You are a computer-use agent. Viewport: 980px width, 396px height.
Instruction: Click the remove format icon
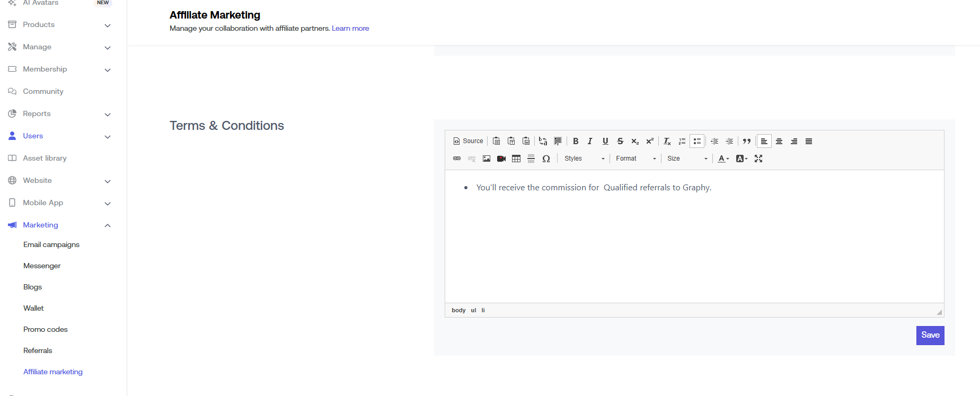tap(667, 142)
